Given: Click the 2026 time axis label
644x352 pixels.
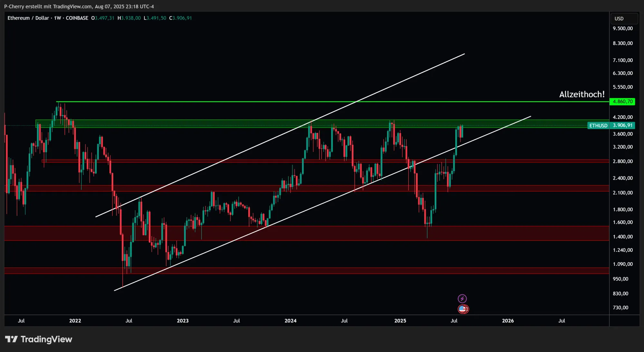Looking at the screenshot, I should pyautogui.click(x=508, y=321).
